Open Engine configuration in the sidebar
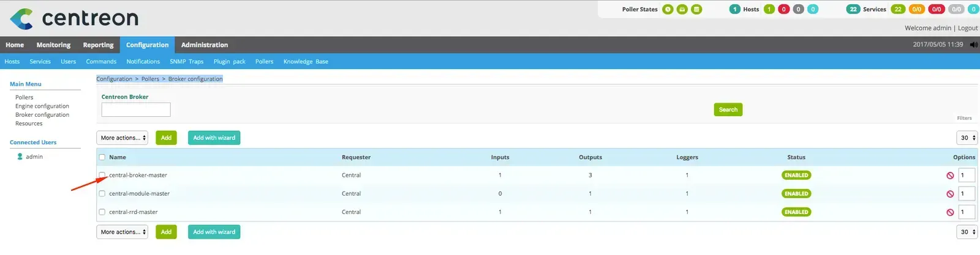Screen dimensions: 980x255 click(42, 106)
